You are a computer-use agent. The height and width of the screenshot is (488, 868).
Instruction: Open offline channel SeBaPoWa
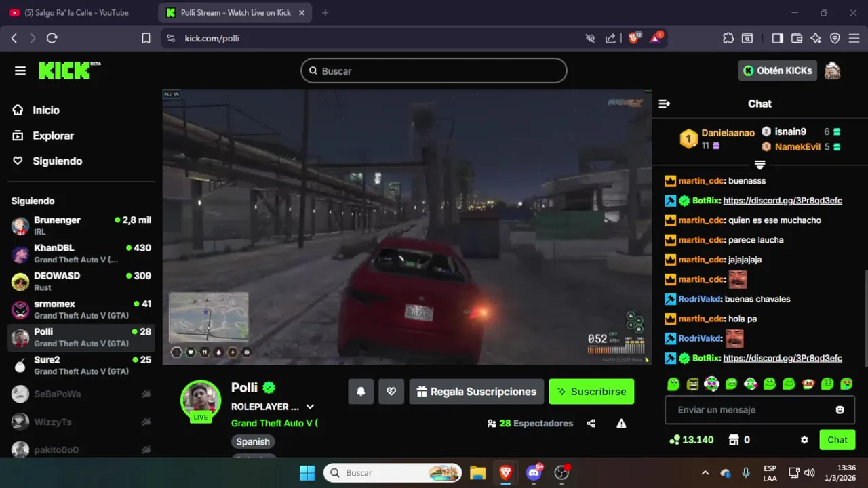(81, 394)
